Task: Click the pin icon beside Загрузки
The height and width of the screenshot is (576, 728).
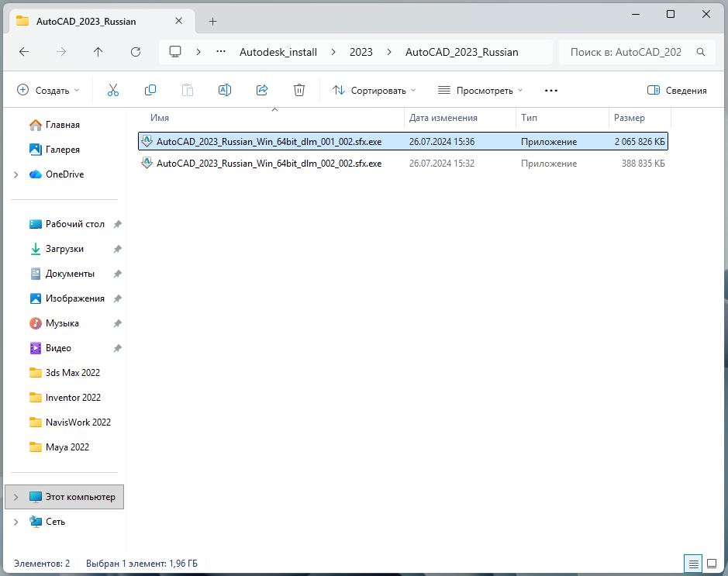Action: coord(118,249)
